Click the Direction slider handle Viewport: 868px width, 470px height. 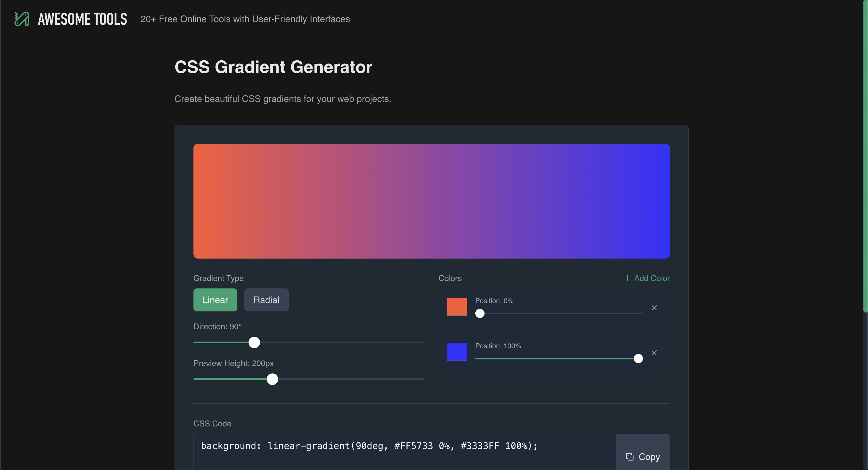pyautogui.click(x=254, y=342)
